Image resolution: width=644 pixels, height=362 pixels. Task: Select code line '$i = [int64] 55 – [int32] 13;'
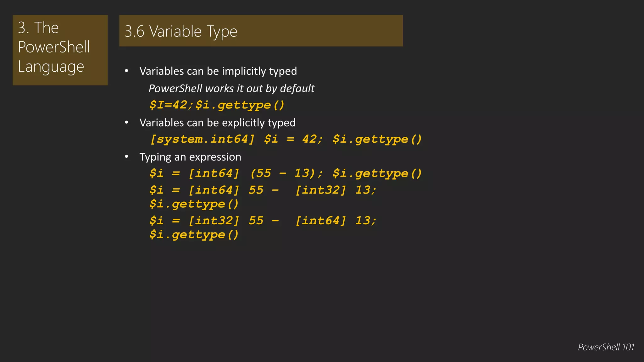[x=263, y=190]
